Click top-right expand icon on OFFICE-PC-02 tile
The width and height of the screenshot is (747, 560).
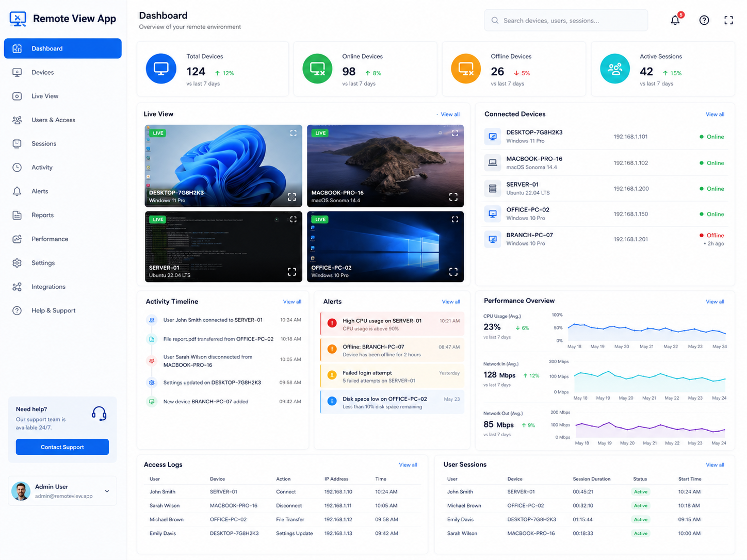tap(454, 219)
